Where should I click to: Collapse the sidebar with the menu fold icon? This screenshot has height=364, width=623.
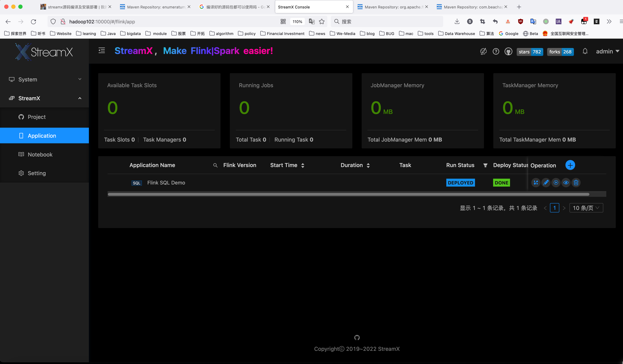(102, 51)
